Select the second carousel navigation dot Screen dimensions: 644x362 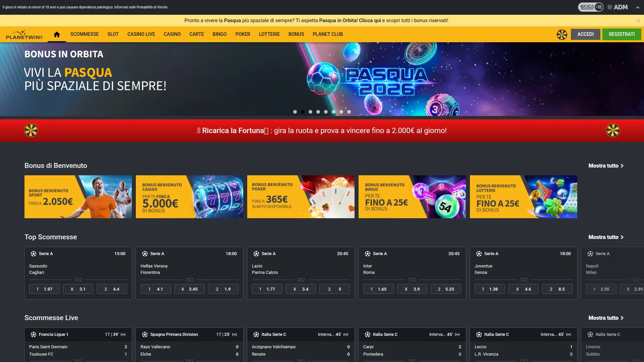[x=303, y=112]
